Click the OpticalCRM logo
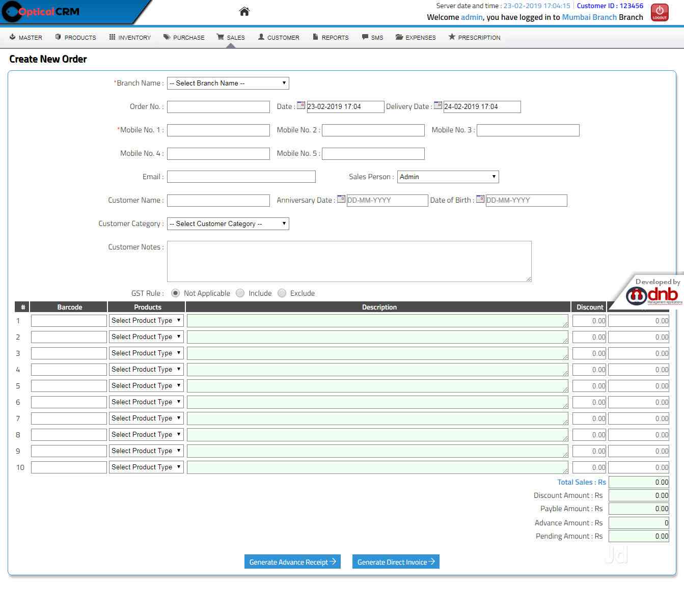This screenshot has height=616, width=684. pos(43,12)
